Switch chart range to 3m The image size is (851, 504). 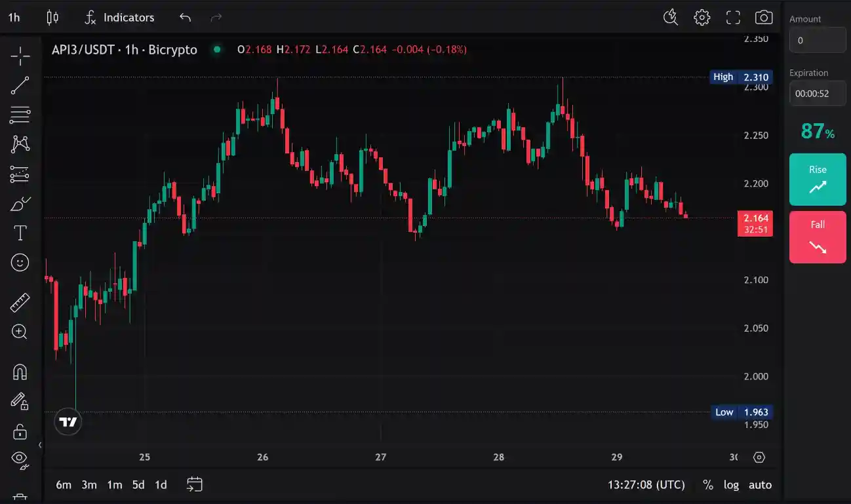point(89,485)
